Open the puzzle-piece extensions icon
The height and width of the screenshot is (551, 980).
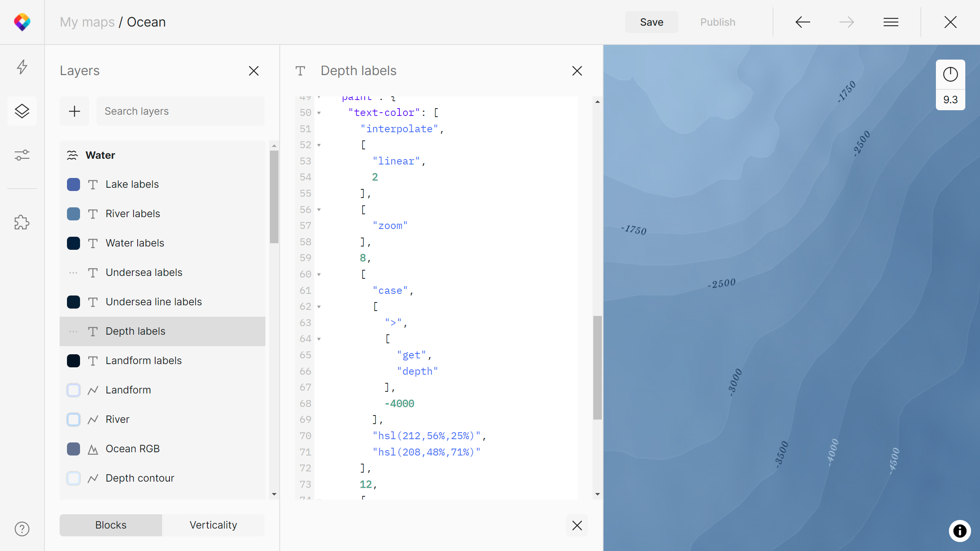pyautogui.click(x=22, y=222)
